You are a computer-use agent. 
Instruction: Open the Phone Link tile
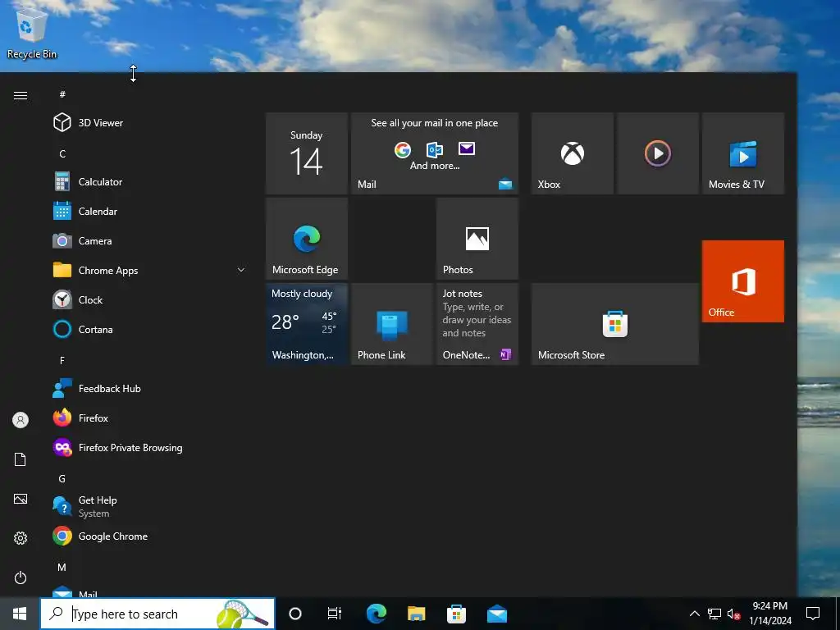click(x=391, y=324)
